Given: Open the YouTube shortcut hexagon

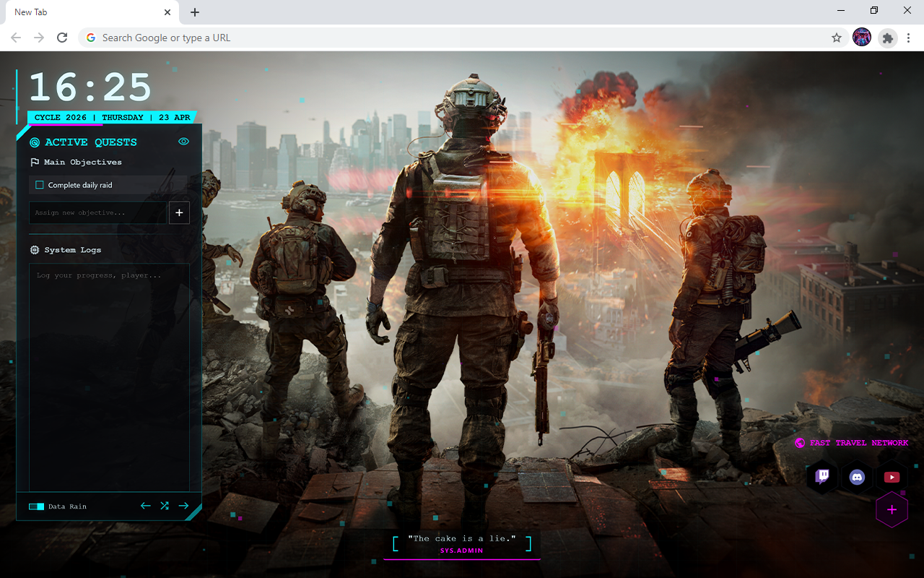Looking at the screenshot, I should tap(892, 477).
